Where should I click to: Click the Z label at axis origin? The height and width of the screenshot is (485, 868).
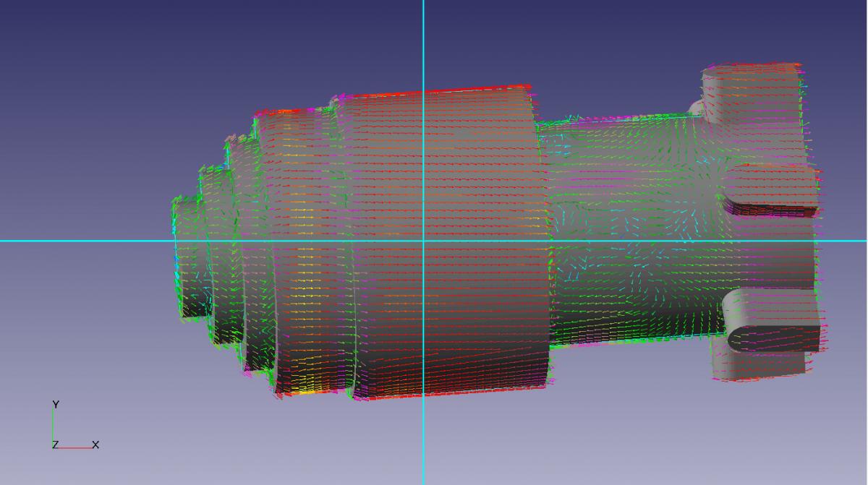pyautogui.click(x=55, y=445)
